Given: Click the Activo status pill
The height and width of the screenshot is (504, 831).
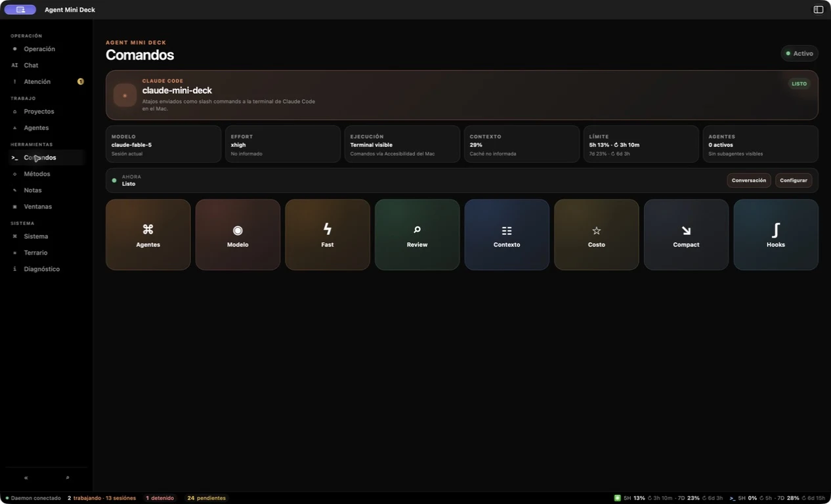Looking at the screenshot, I should (x=799, y=54).
